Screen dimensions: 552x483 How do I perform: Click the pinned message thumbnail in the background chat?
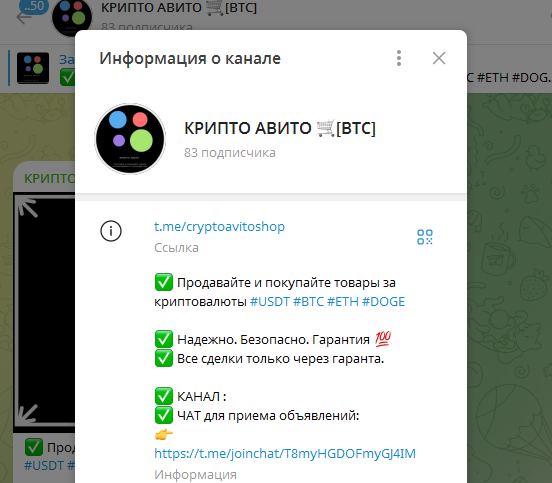tap(33, 68)
